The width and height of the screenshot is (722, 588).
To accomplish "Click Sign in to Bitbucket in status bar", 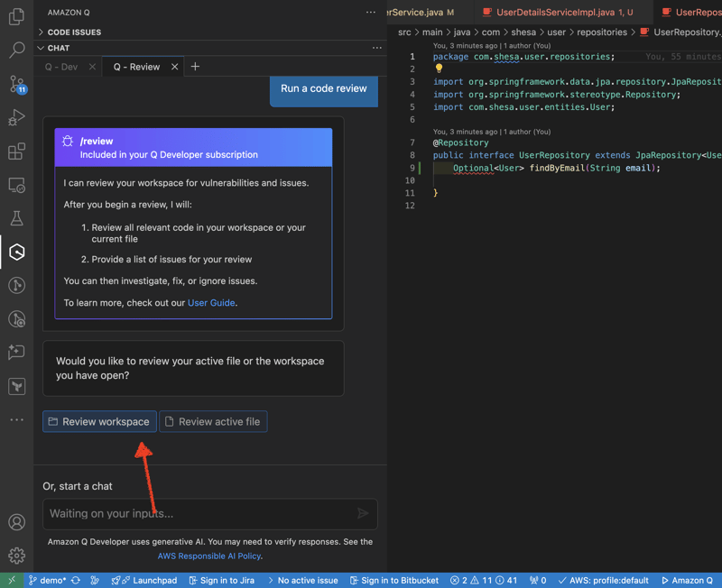I will tap(394, 580).
